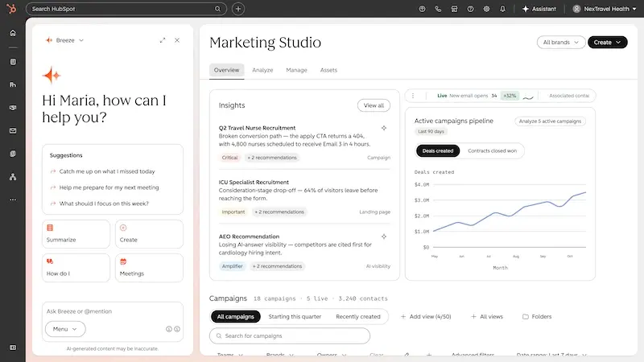
Task: Switch to the Manage tab
Action: coord(296,70)
